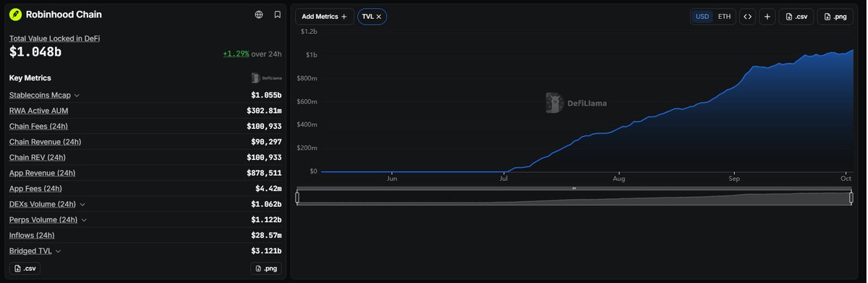Screen dimensions: 868x283
Task: Click the $1.048b TVL value
Action: click(x=35, y=52)
